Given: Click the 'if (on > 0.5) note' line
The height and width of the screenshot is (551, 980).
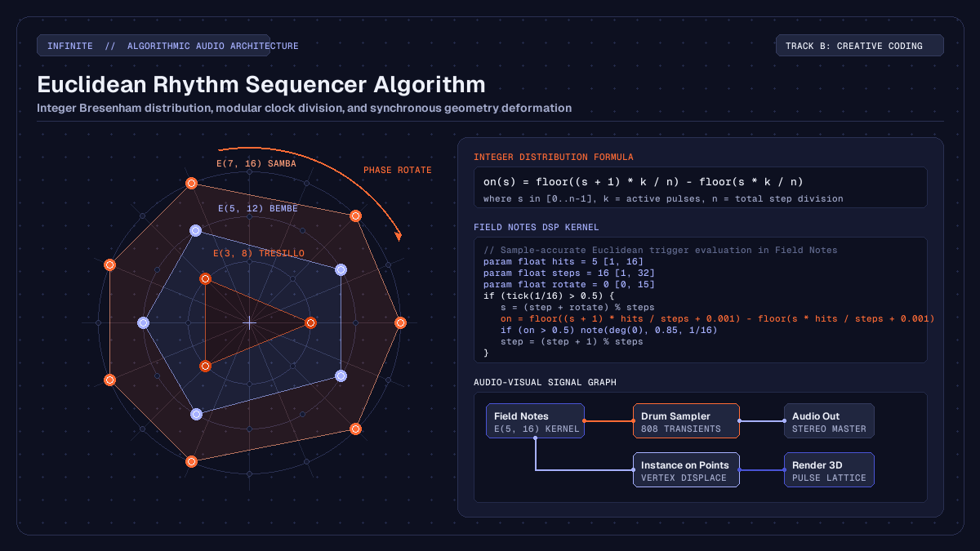Looking at the screenshot, I should click(x=608, y=330).
